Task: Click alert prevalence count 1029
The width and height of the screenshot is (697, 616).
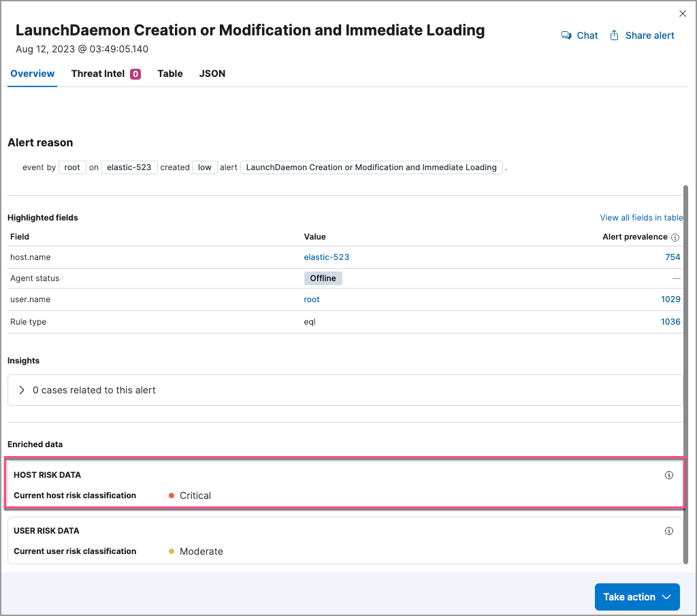Action: [670, 299]
